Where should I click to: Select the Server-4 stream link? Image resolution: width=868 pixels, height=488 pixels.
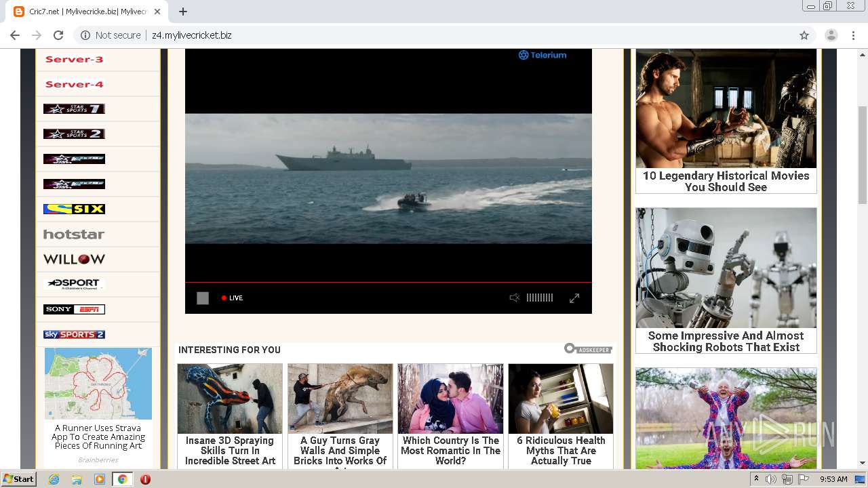(x=74, y=85)
